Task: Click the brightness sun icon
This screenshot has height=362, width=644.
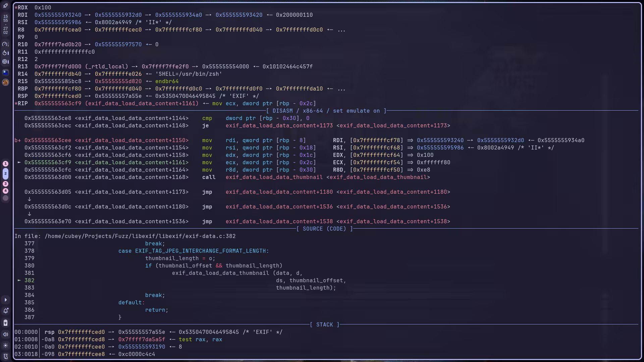Action: coord(5,345)
